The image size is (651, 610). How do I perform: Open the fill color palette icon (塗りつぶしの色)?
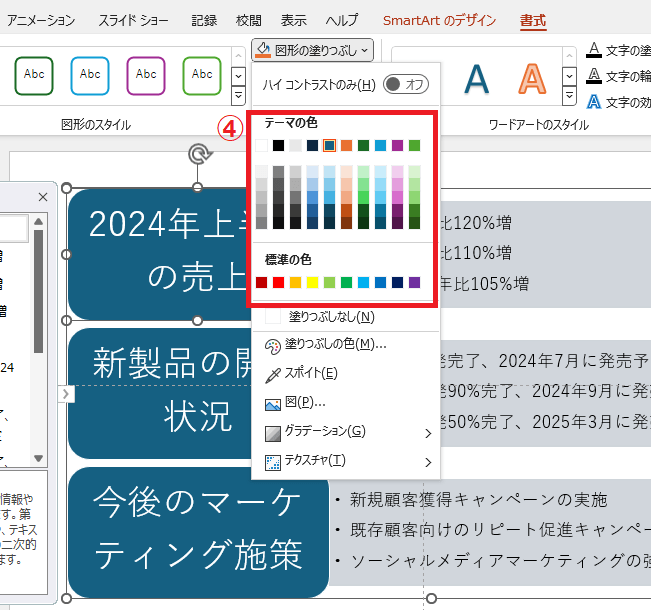(273, 346)
